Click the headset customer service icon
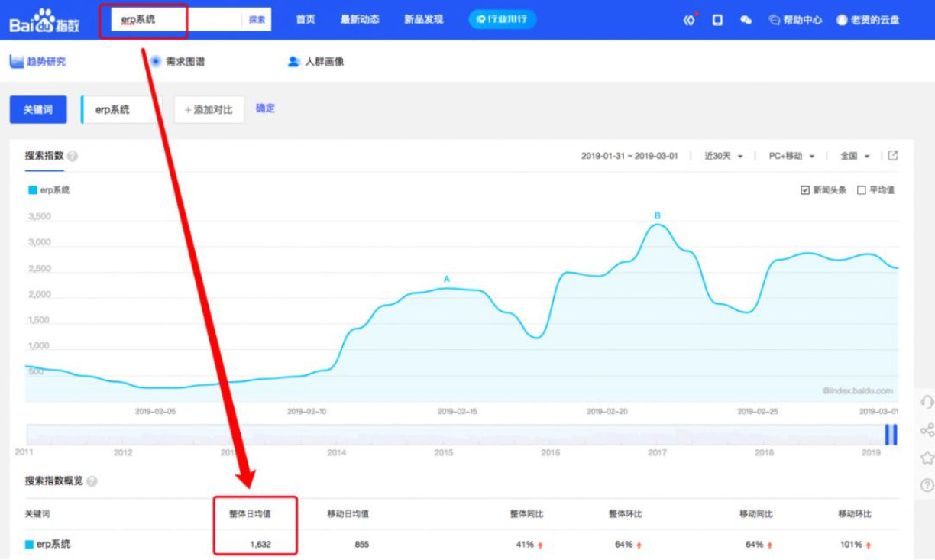Image resolution: width=935 pixels, height=560 pixels. 927,402
